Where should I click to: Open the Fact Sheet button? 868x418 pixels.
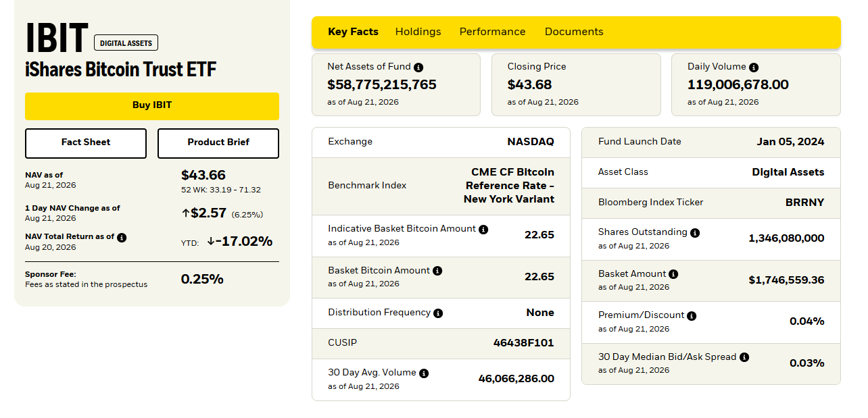click(86, 143)
